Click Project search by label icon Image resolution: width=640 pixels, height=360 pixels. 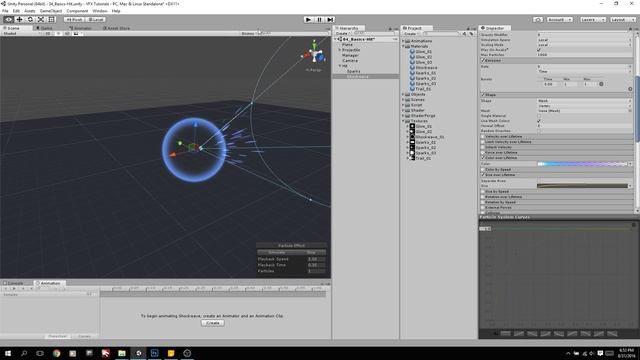click(x=471, y=33)
